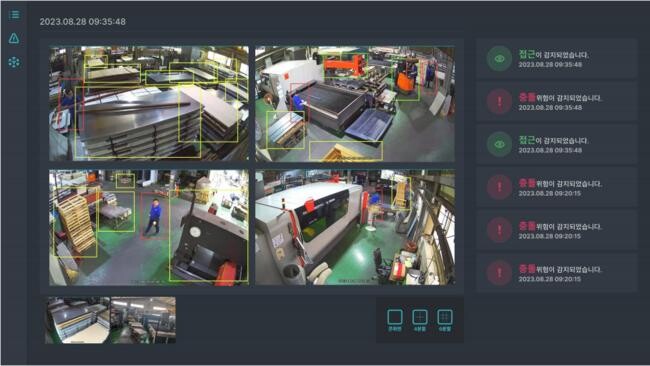This screenshot has width=650, height=366.
Task: Switch to 4-split grid layout
Action: 420,320
